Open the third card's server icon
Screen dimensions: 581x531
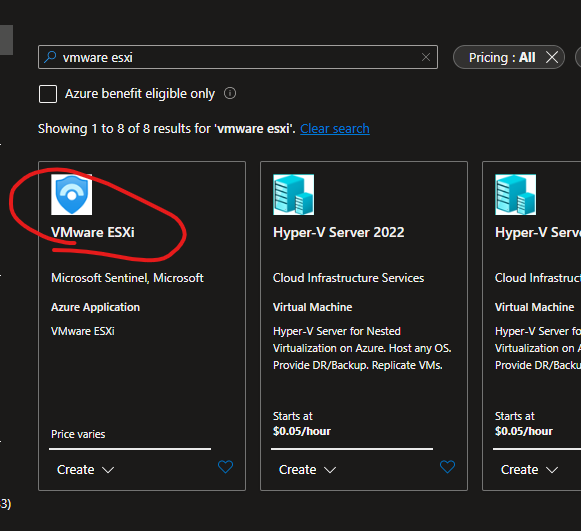click(x=515, y=195)
